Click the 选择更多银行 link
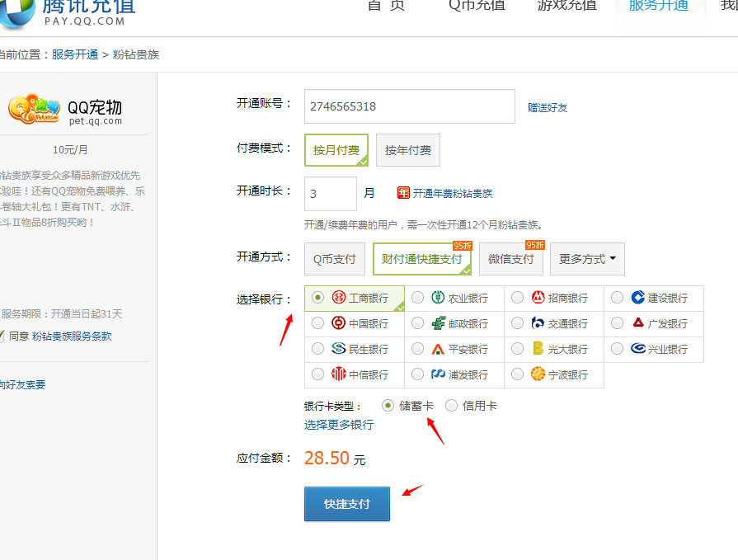The width and height of the screenshot is (738, 560). [x=339, y=425]
